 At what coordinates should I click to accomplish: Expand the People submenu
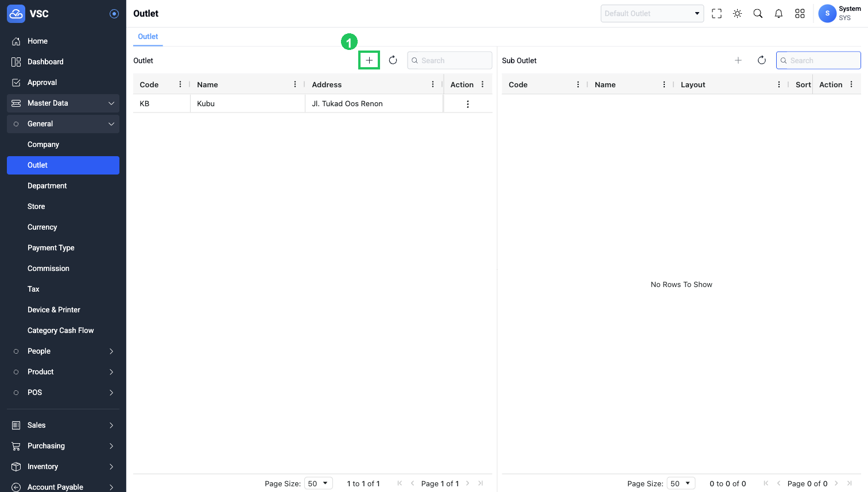click(x=63, y=351)
